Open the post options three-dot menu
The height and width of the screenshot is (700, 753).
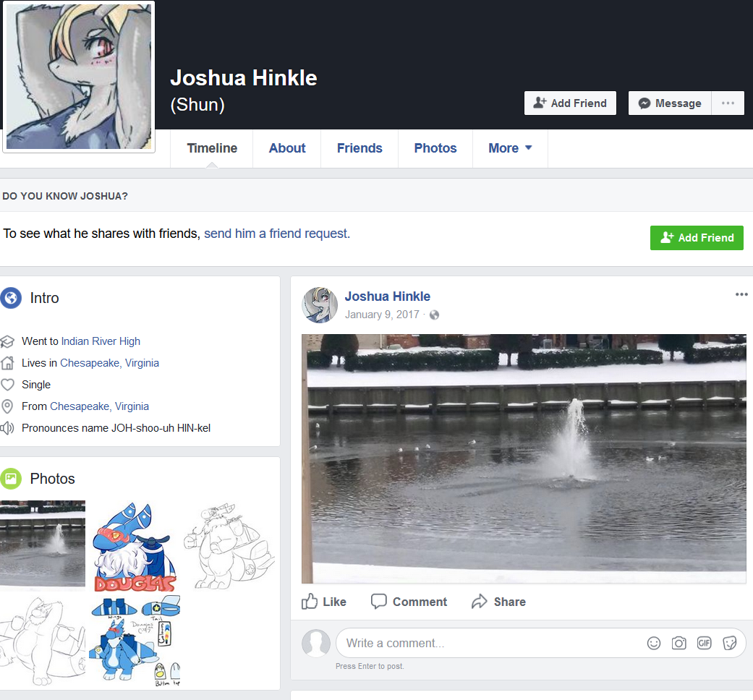point(741,294)
